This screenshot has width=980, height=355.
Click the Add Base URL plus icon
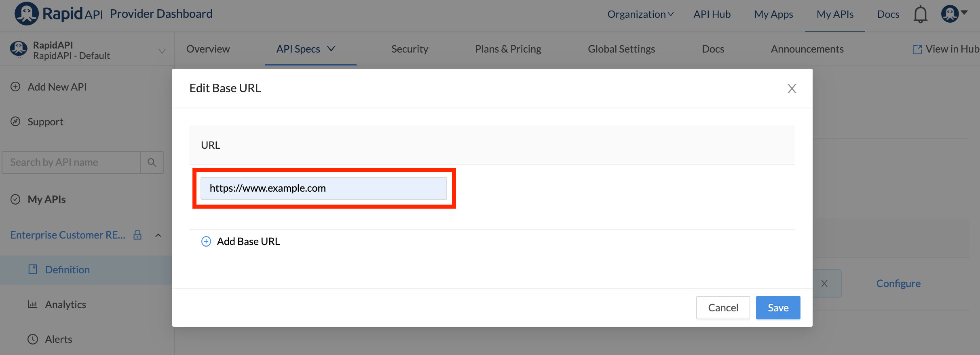click(206, 241)
